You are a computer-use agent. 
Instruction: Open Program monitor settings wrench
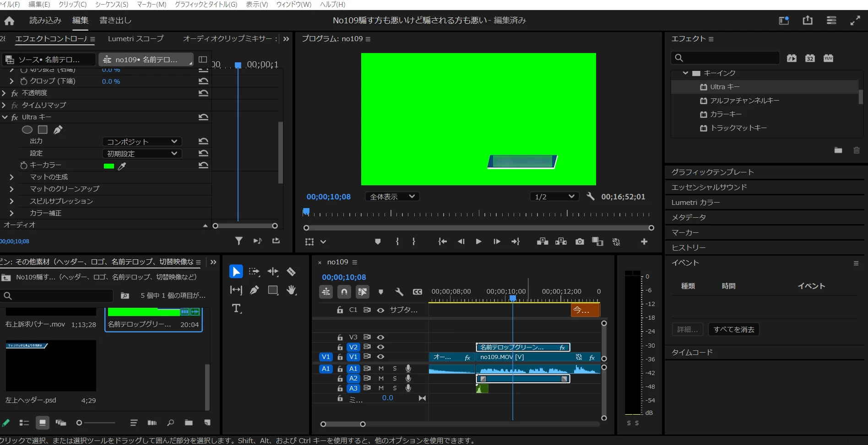point(591,196)
